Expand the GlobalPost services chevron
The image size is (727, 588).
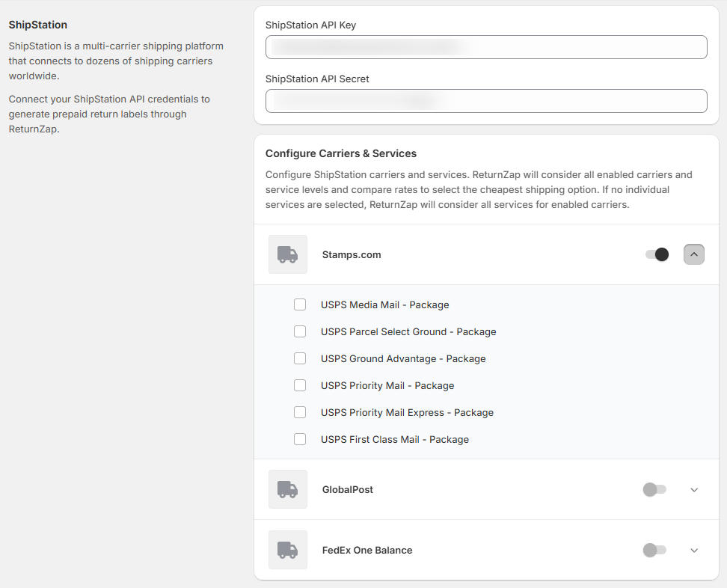tap(694, 489)
